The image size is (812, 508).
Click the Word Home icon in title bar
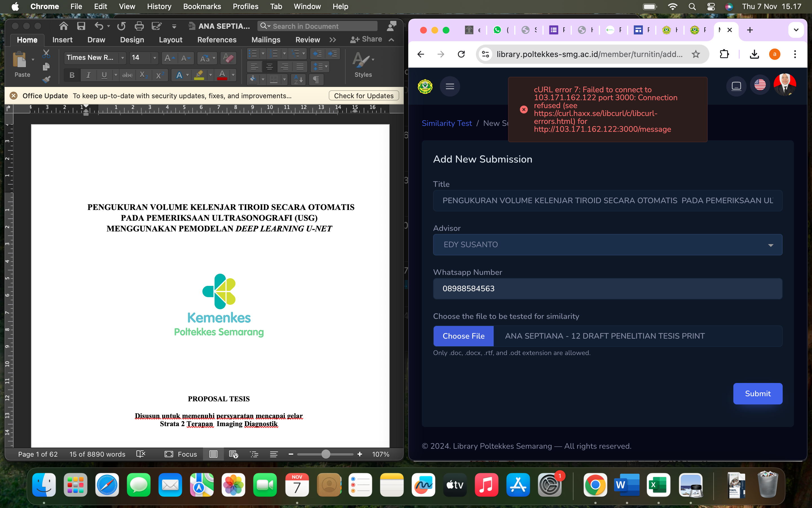coord(63,26)
